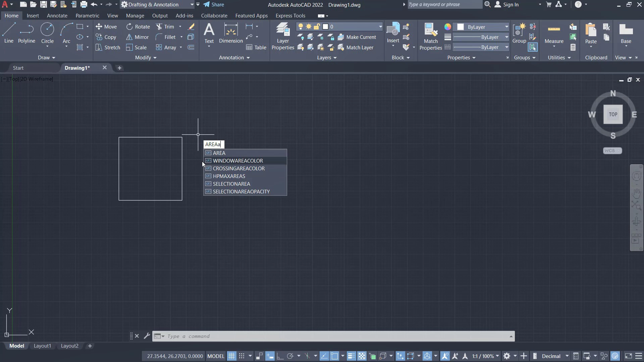The image size is (644, 362).
Task: Open the Measure utility
Action: pos(554,34)
